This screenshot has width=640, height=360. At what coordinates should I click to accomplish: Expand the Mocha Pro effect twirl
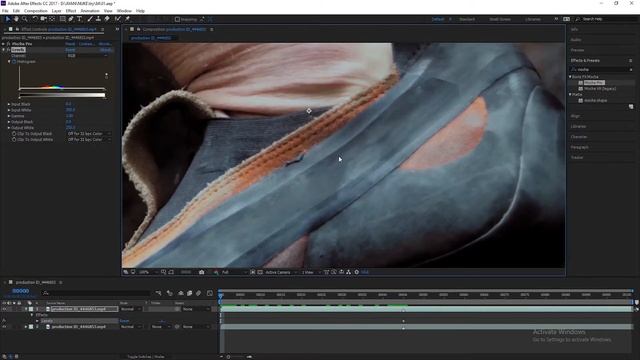4,44
